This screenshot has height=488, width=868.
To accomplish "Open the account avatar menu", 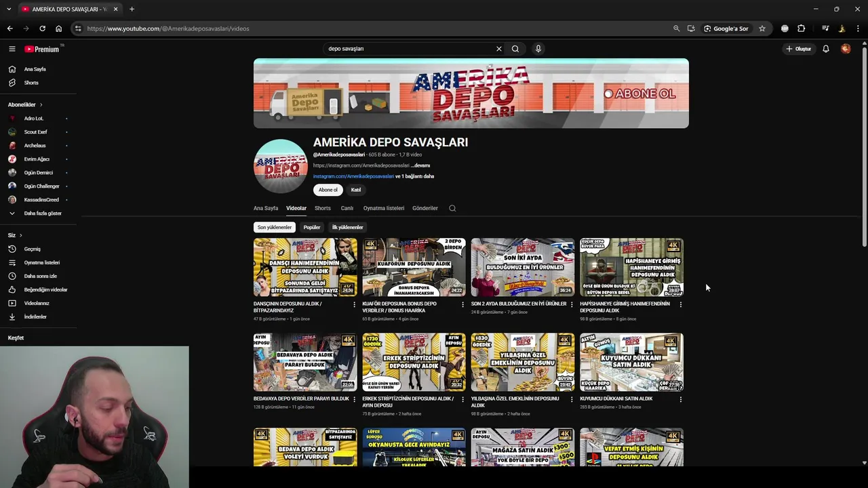I will [846, 49].
